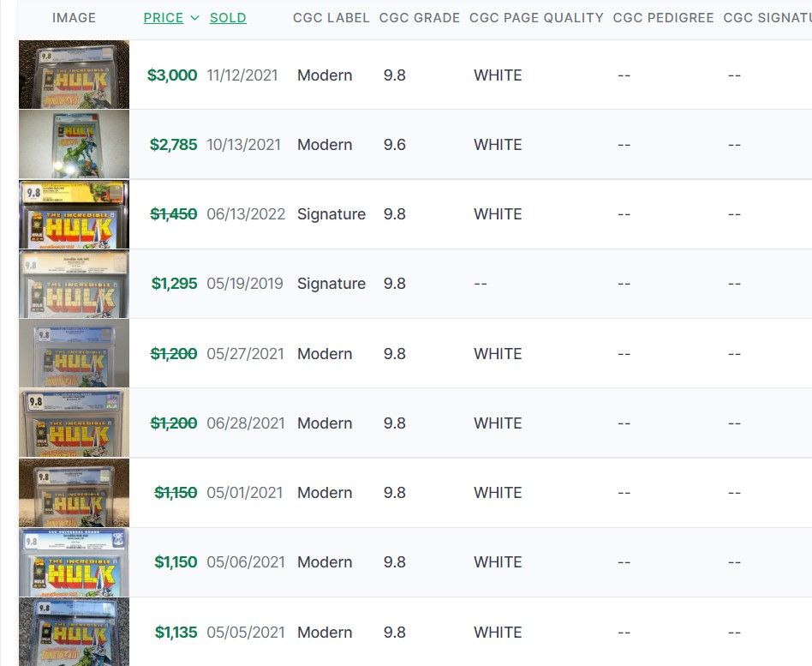The image size is (812, 666).
Task: Click the $1,150 price sold 05/01/2021
Action: coord(176,492)
